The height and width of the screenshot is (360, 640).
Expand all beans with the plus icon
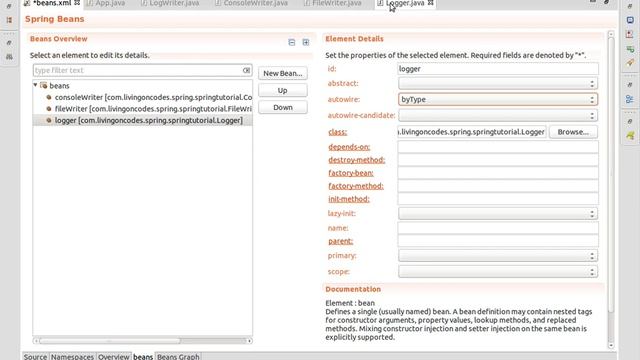[x=306, y=42]
